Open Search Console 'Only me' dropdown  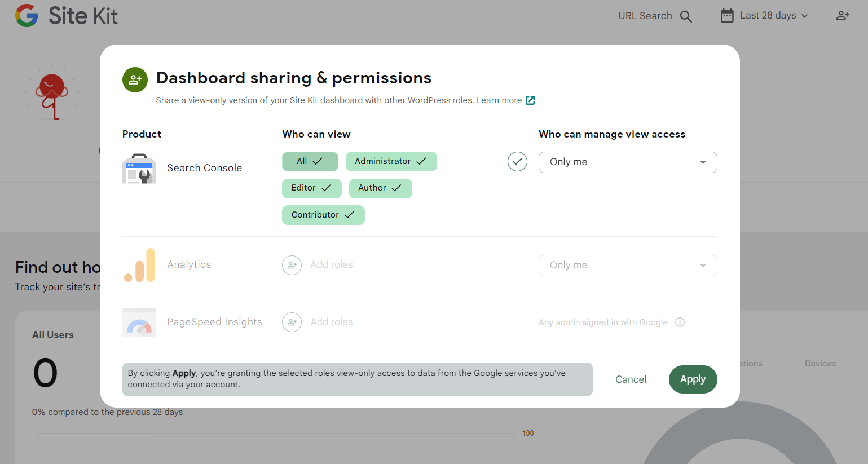(628, 162)
